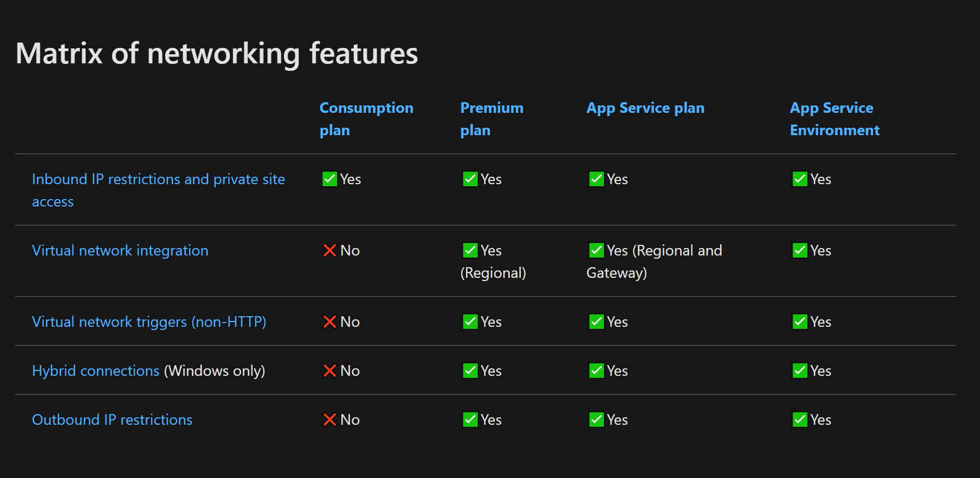Open Inbound IP restrictions and private site access
This screenshot has height=478, width=980.
tap(158, 190)
